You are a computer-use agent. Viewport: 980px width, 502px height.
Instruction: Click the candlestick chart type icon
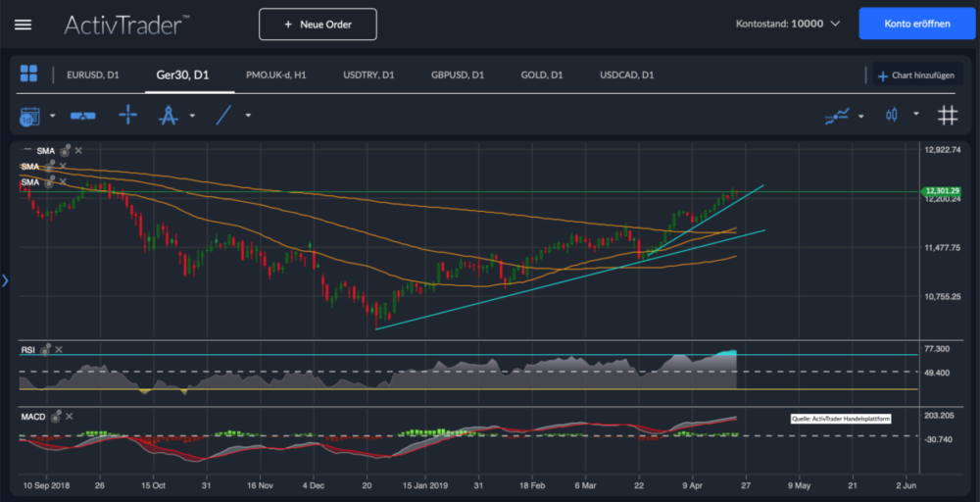[x=892, y=115]
